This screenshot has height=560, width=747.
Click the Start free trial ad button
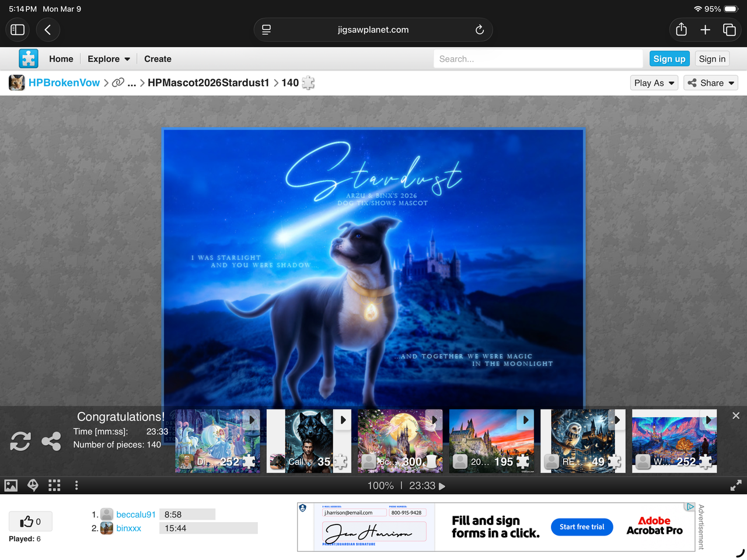(582, 527)
